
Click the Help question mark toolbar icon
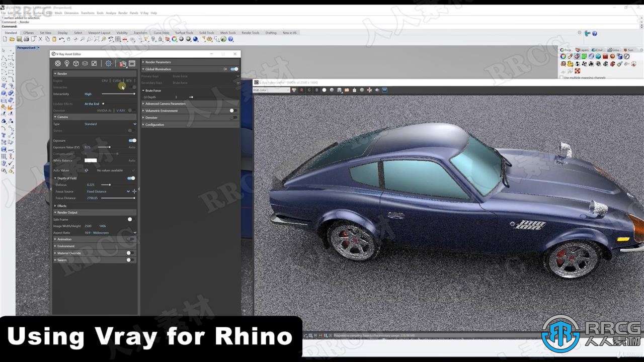point(231,39)
